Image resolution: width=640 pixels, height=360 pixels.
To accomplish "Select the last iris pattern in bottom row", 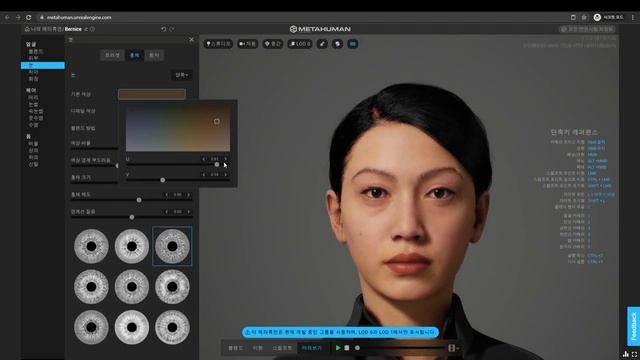I will 172,327.
